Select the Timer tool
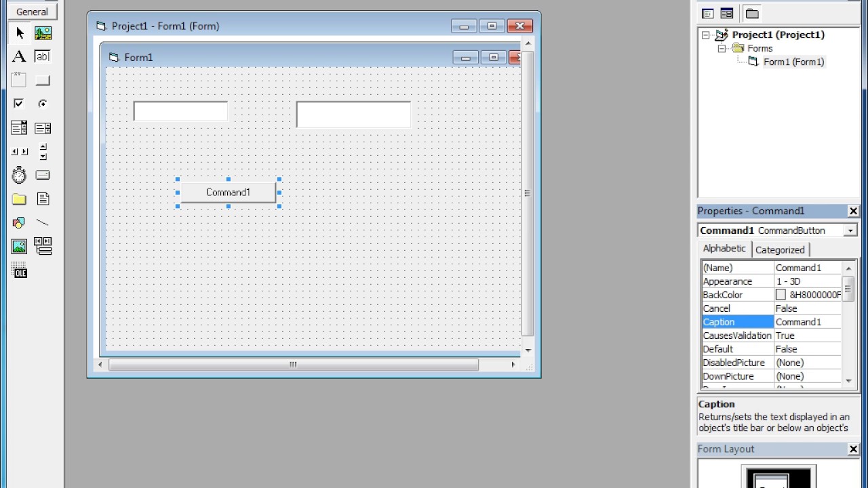Image resolution: width=868 pixels, height=488 pixels. click(19, 175)
